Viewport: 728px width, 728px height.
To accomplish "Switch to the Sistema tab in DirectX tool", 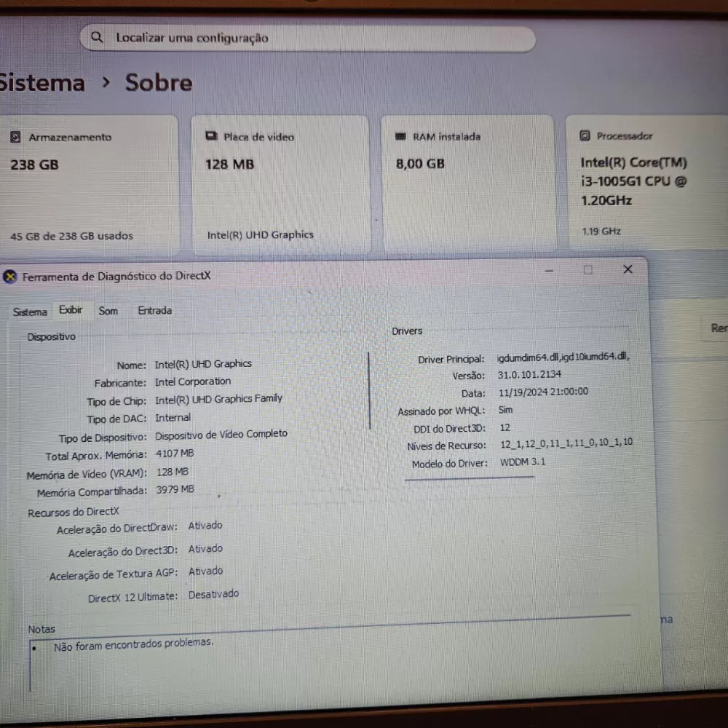I will 30,312.
